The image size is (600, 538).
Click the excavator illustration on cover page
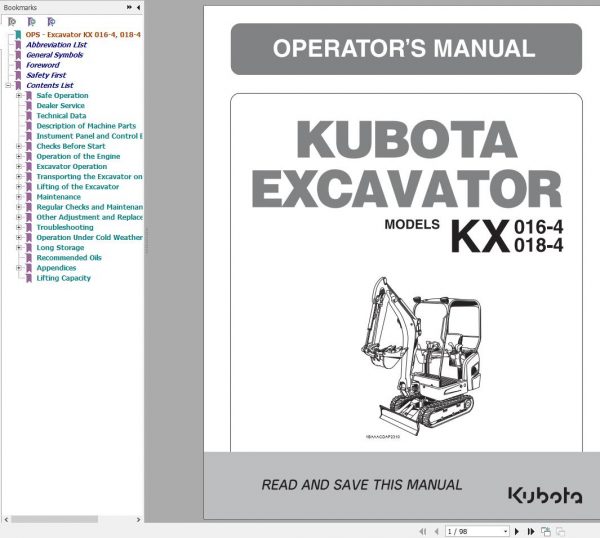coord(421,356)
